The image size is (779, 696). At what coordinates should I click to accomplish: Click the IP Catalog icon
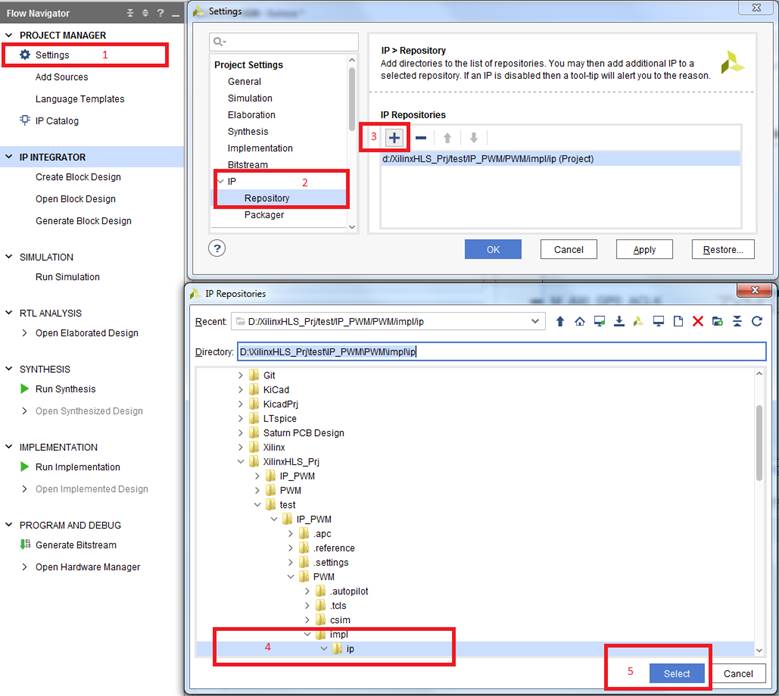[25, 121]
